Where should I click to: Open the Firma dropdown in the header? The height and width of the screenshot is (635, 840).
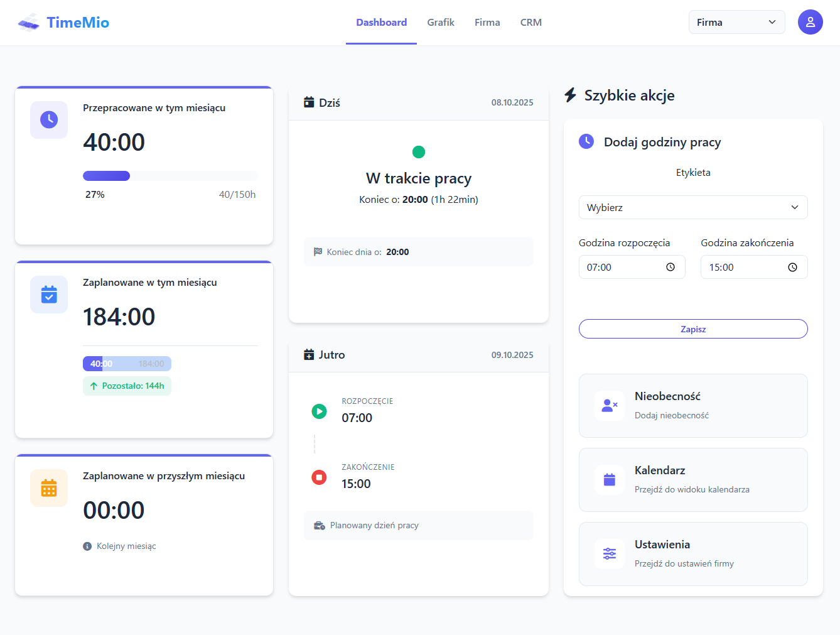click(x=736, y=22)
